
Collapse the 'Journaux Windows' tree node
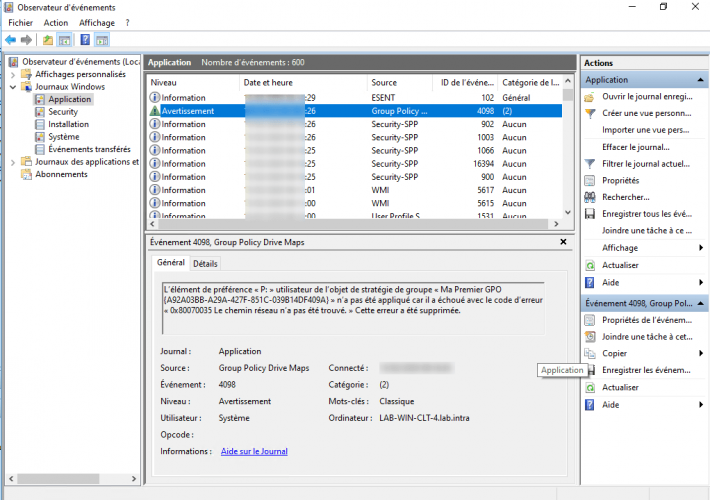(13, 87)
